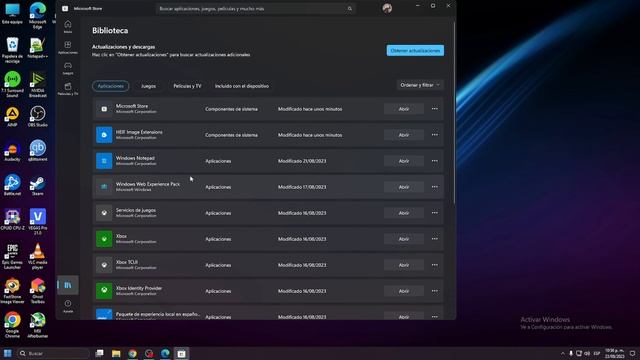Click Abrir for HEIF Image Extensions
The width and height of the screenshot is (640, 360).
tap(404, 135)
